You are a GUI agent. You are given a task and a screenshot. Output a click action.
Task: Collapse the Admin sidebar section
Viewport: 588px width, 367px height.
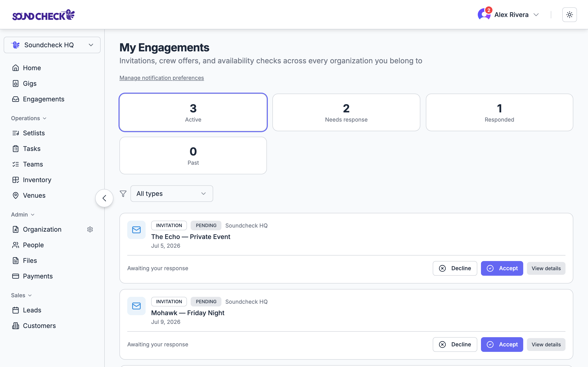(x=23, y=214)
